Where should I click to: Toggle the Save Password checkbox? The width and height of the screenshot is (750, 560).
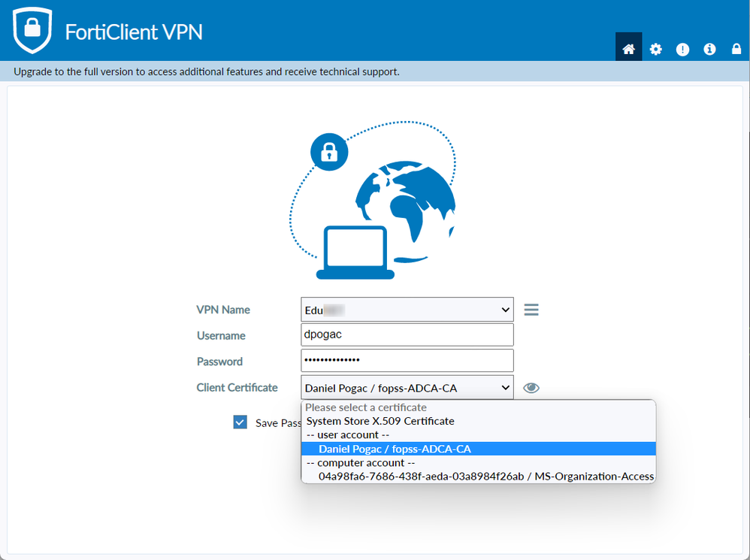(240, 422)
